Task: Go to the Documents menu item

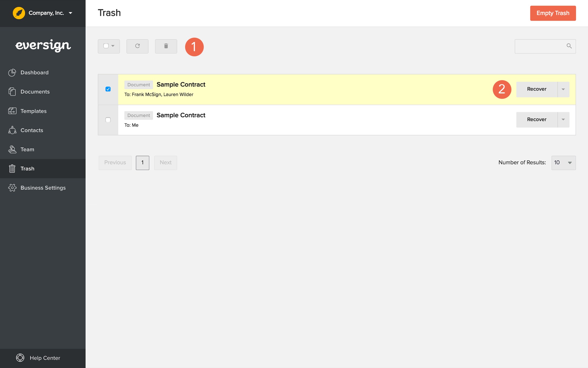Action: [35, 92]
